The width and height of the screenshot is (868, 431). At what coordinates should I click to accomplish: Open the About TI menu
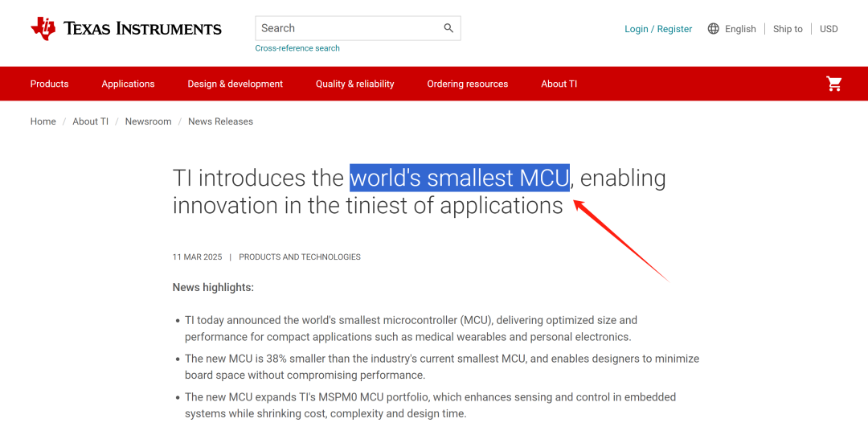click(x=559, y=84)
